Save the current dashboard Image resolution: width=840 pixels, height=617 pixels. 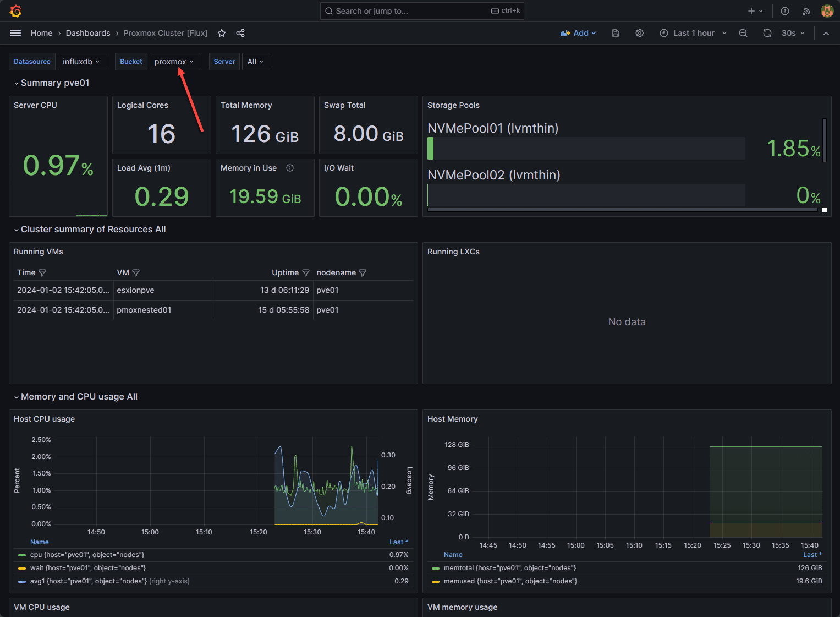(615, 33)
